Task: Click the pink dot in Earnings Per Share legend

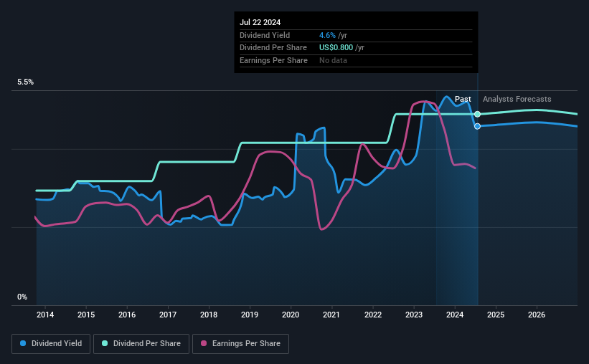Action: pos(204,343)
